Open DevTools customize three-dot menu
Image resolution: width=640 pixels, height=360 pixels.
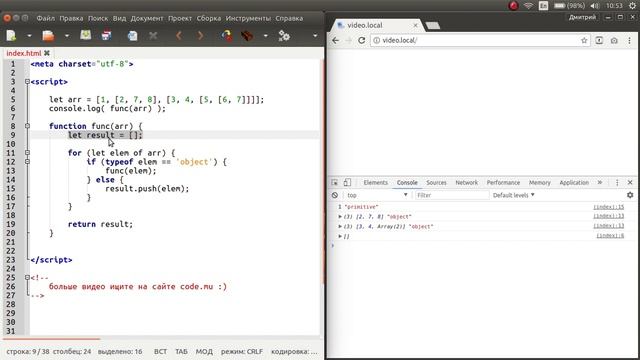click(x=617, y=182)
